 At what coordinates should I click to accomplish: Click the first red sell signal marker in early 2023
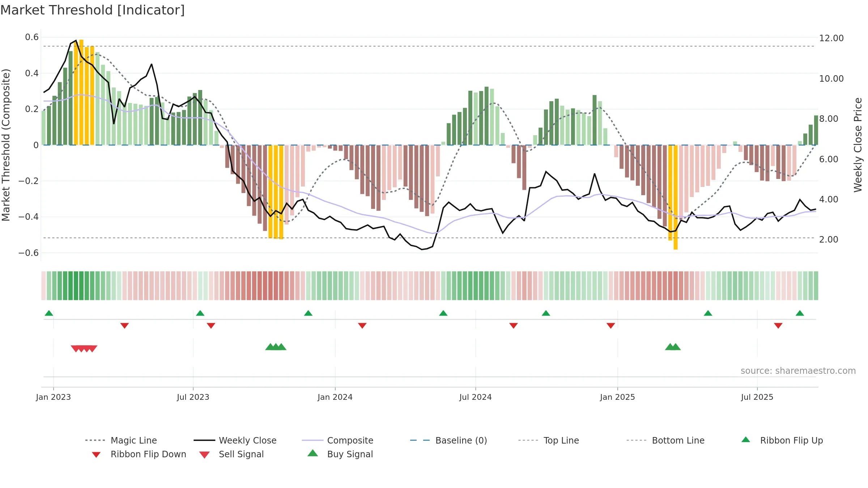[76, 348]
